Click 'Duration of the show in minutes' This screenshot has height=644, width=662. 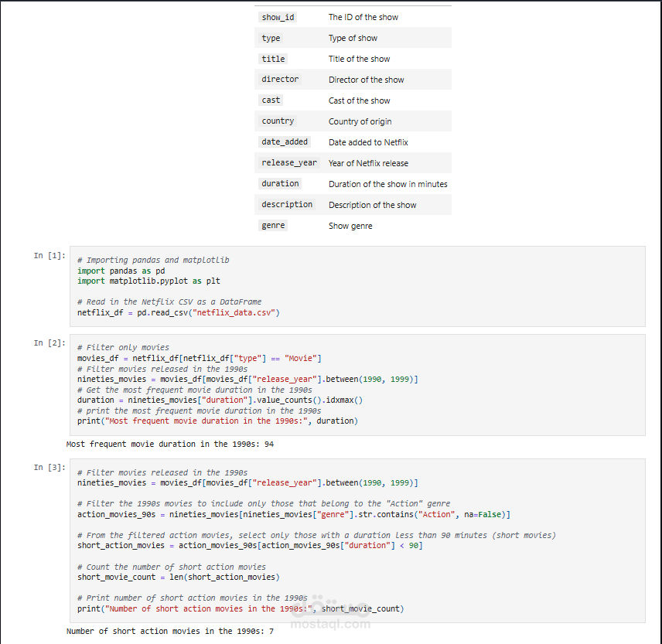[x=388, y=184]
